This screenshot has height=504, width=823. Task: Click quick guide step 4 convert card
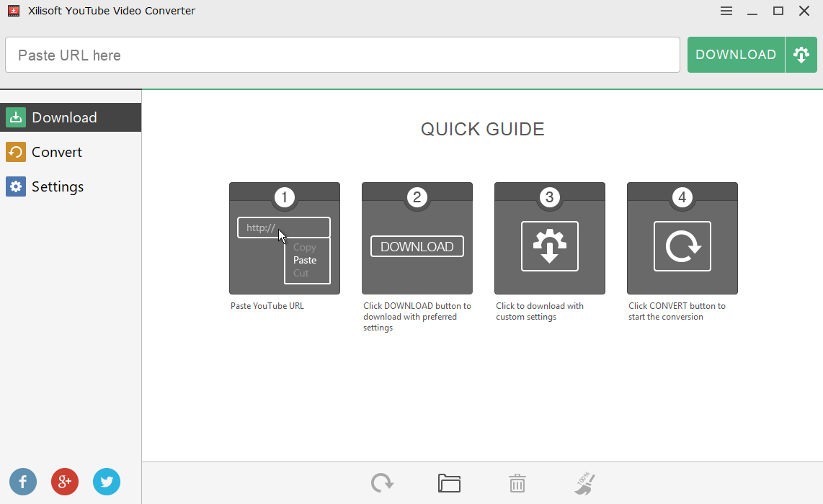click(x=682, y=238)
